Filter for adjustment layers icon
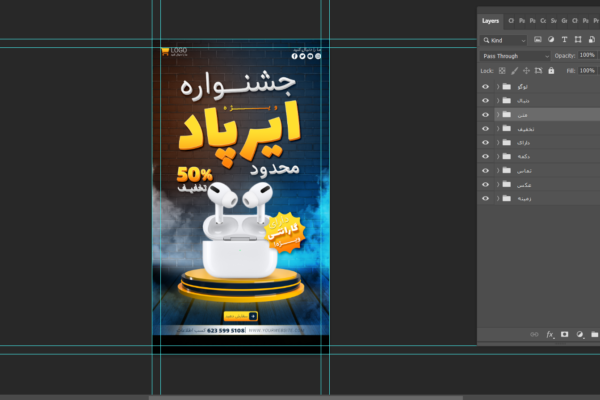The height and width of the screenshot is (400, 600). point(550,40)
